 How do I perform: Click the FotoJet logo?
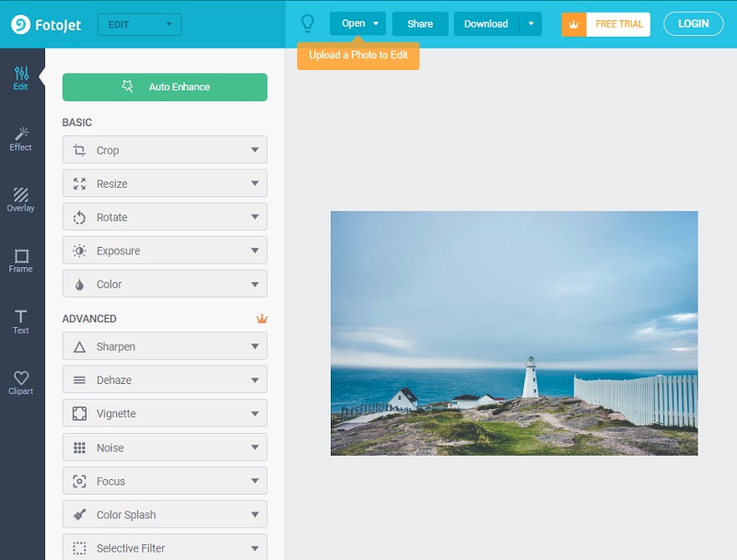click(46, 25)
